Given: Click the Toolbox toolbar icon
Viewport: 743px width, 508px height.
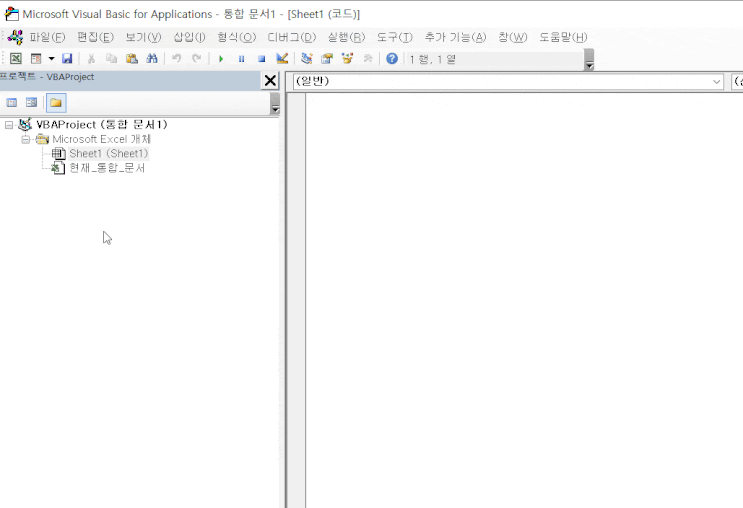Looking at the screenshot, I should click(x=368, y=59).
